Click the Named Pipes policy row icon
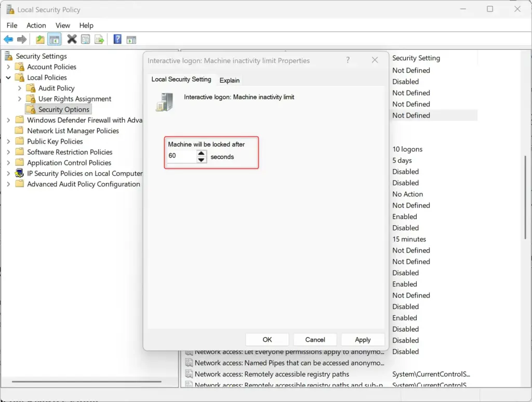The width and height of the screenshot is (532, 402). coord(189,362)
